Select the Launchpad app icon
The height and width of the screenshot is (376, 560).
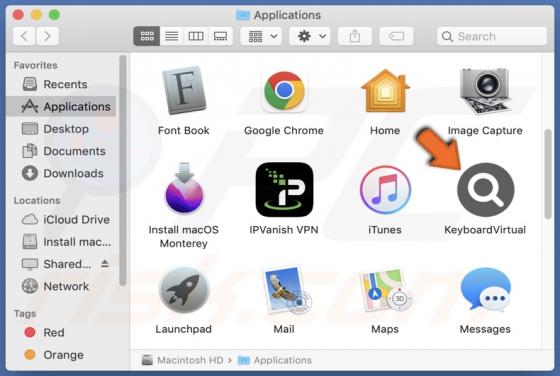[184, 290]
